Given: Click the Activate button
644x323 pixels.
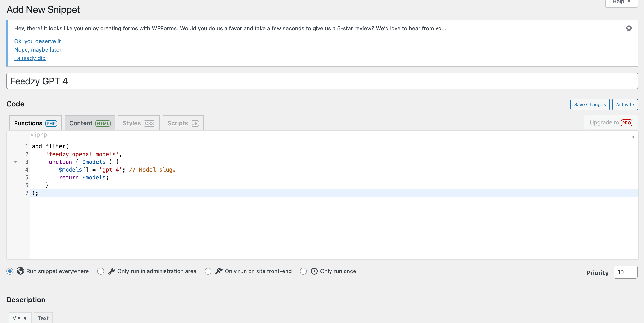Looking at the screenshot, I should click(625, 105).
